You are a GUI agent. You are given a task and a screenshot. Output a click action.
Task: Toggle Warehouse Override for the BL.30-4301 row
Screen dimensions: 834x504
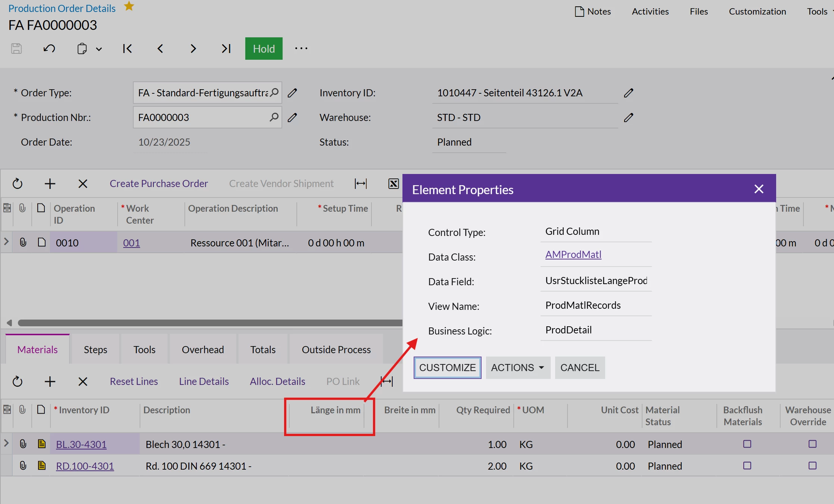tap(812, 444)
